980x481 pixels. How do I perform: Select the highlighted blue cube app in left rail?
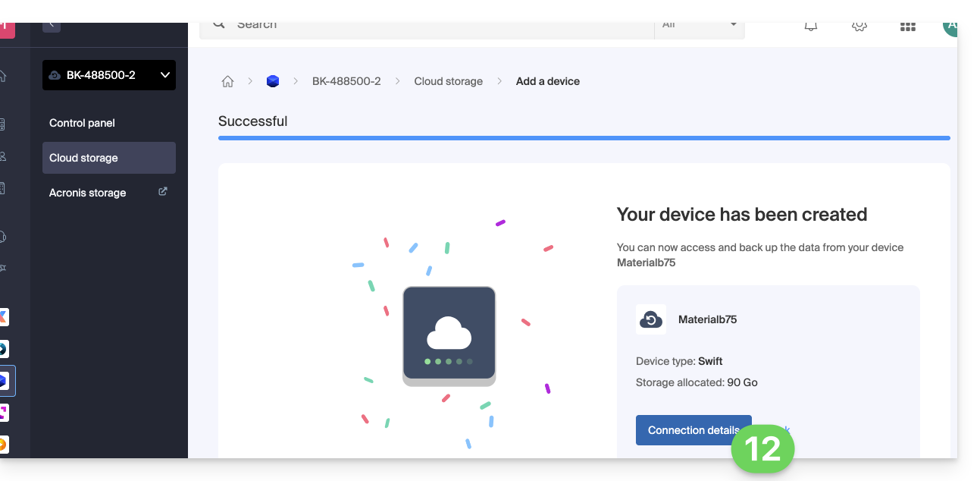click(5, 381)
